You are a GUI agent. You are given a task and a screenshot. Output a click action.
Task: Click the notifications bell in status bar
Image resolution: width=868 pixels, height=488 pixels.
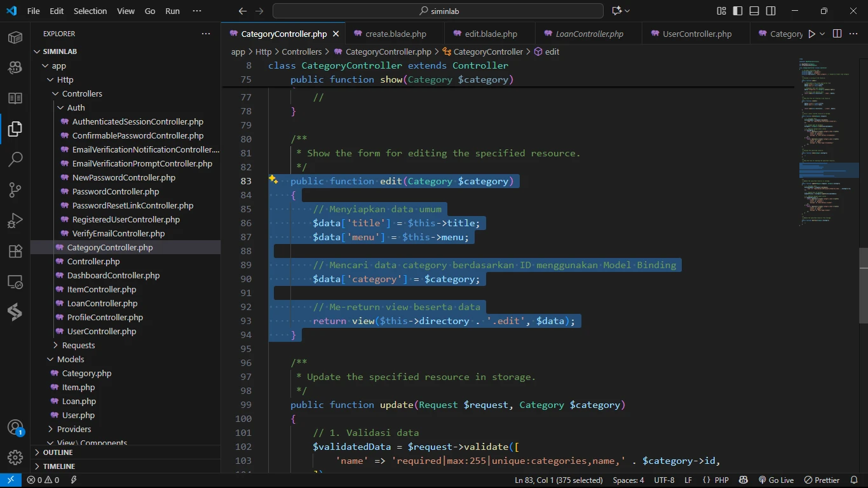click(855, 480)
